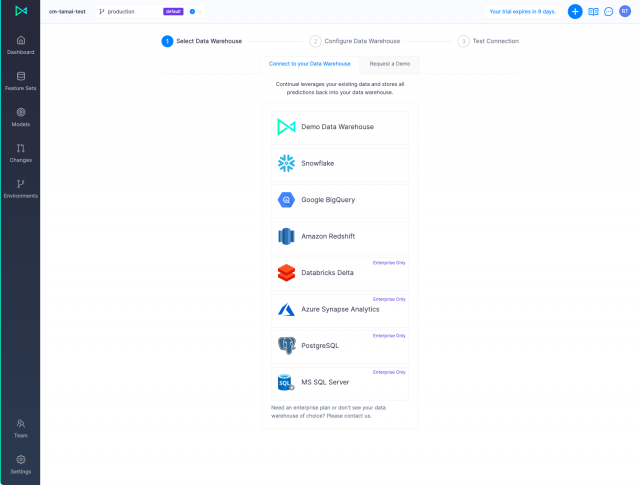Screen dimensions: 640x485
Task: Switch to Request a Demo tab
Action: point(390,63)
